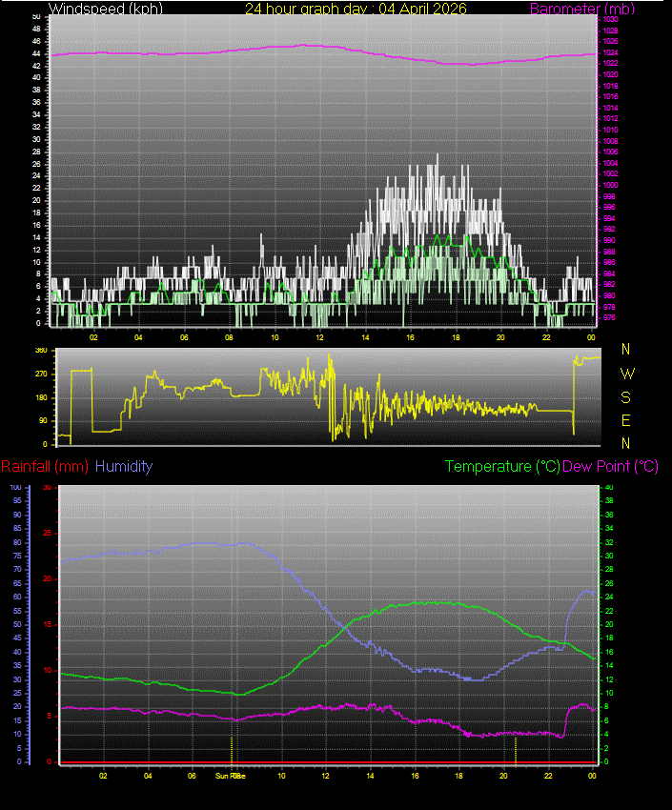Click the "90" wind direction axis value
Image resolution: width=672 pixels, height=810 pixels.
43,420
